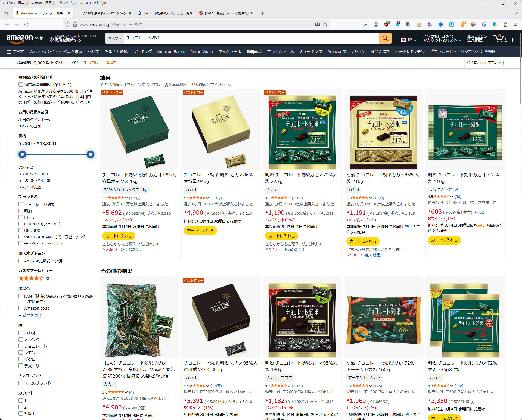The image size is (522, 420).
Task: Open the すべて search category dropdown
Action: [115, 38]
